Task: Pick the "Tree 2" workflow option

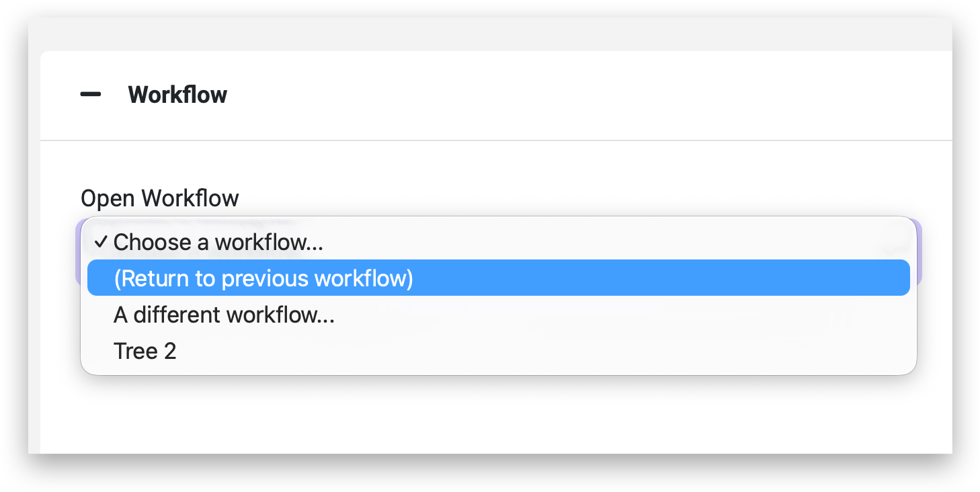Action: (x=145, y=351)
